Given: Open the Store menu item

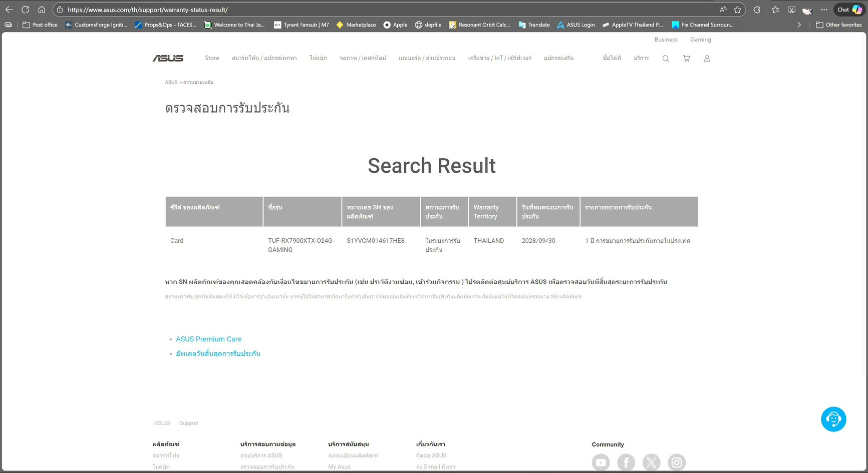Looking at the screenshot, I should click(x=212, y=58).
